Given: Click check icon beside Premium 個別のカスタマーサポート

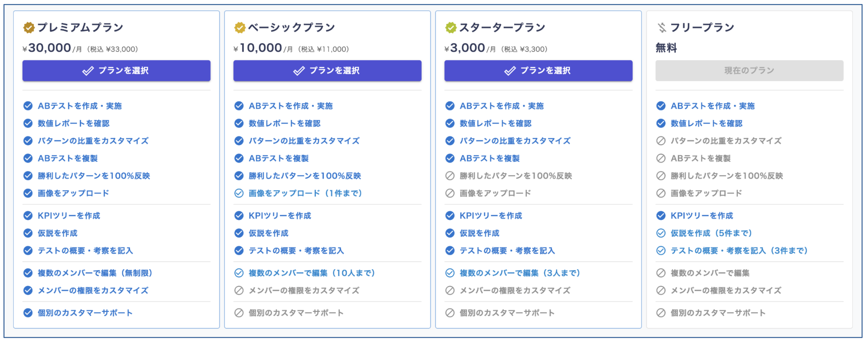Looking at the screenshot, I should [x=28, y=313].
